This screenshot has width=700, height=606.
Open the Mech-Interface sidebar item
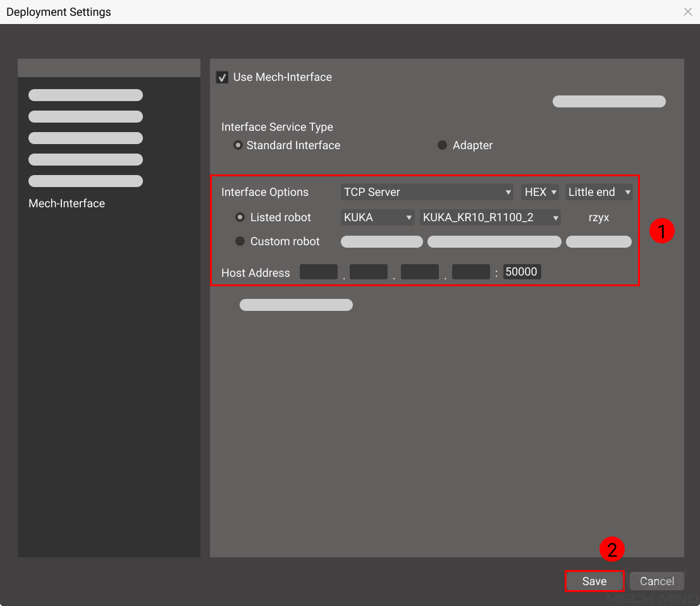67,203
